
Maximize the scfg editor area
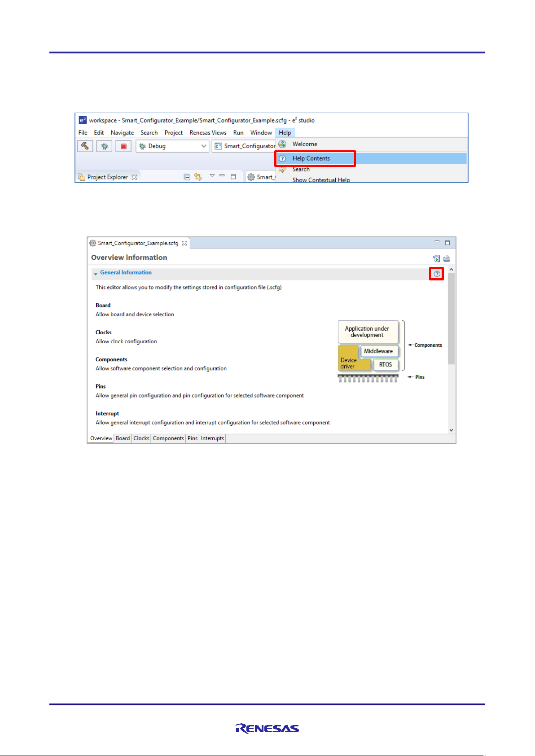pyautogui.click(x=447, y=243)
